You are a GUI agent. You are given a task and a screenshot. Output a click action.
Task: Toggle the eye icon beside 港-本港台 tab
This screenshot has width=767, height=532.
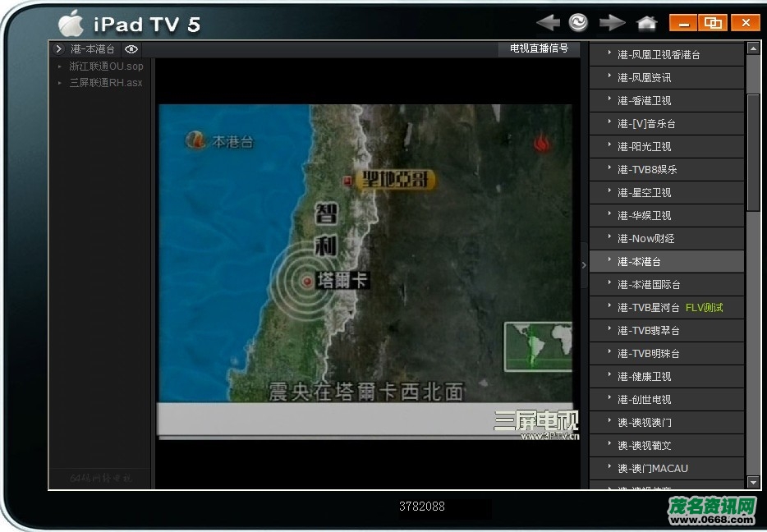click(131, 49)
